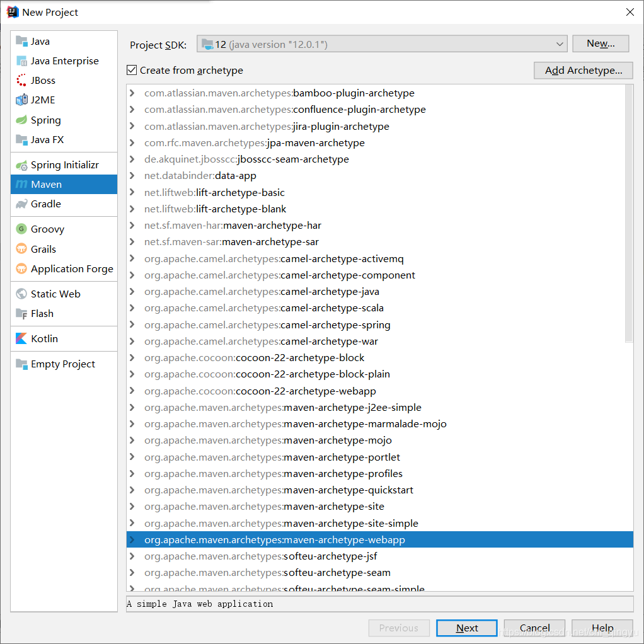Image resolution: width=644 pixels, height=644 pixels.
Task: Expand bamboo-plugin-archetype node
Action: (132, 93)
